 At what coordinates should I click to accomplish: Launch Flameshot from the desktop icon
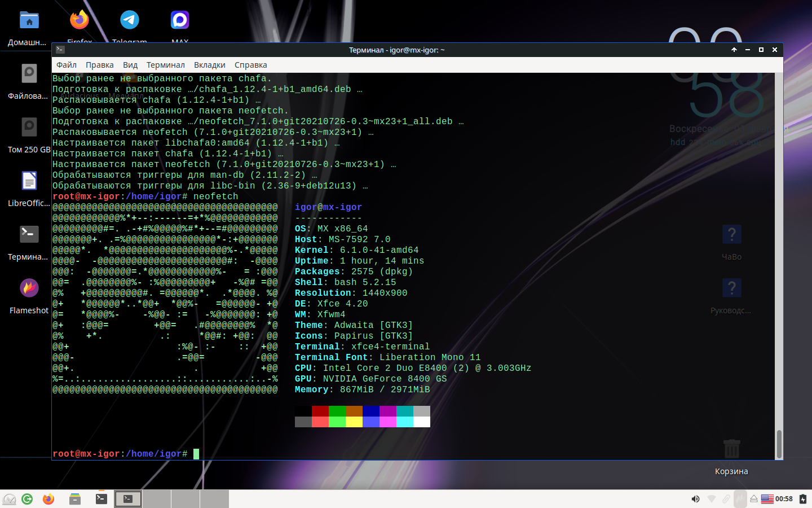(x=29, y=289)
